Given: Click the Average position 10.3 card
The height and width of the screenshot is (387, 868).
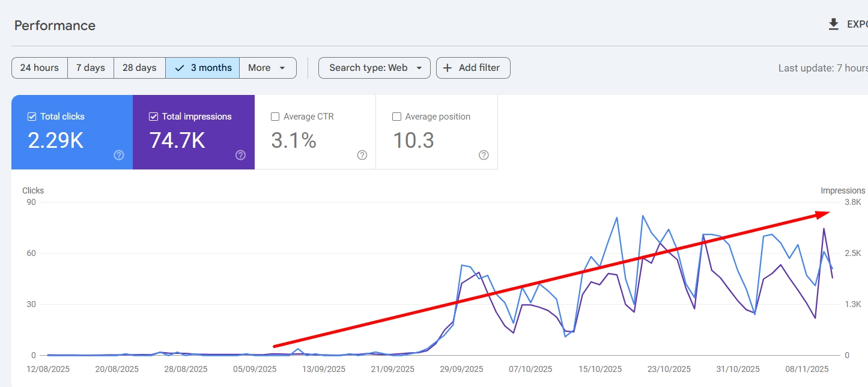Looking at the screenshot, I should tap(437, 132).
